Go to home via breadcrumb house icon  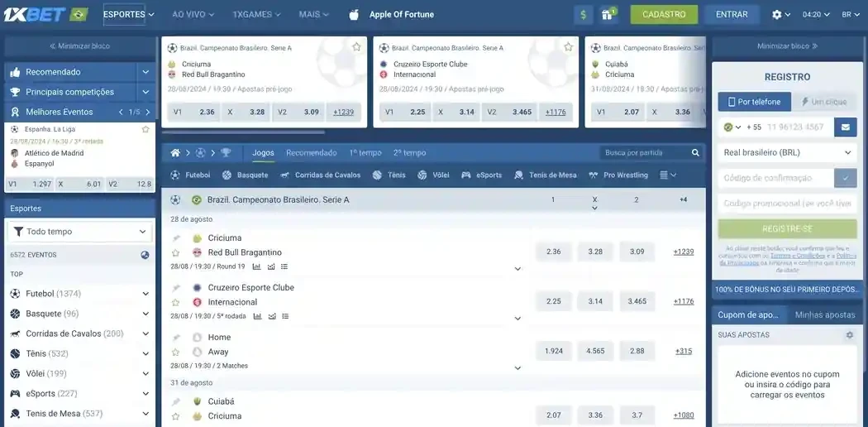tap(175, 153)
